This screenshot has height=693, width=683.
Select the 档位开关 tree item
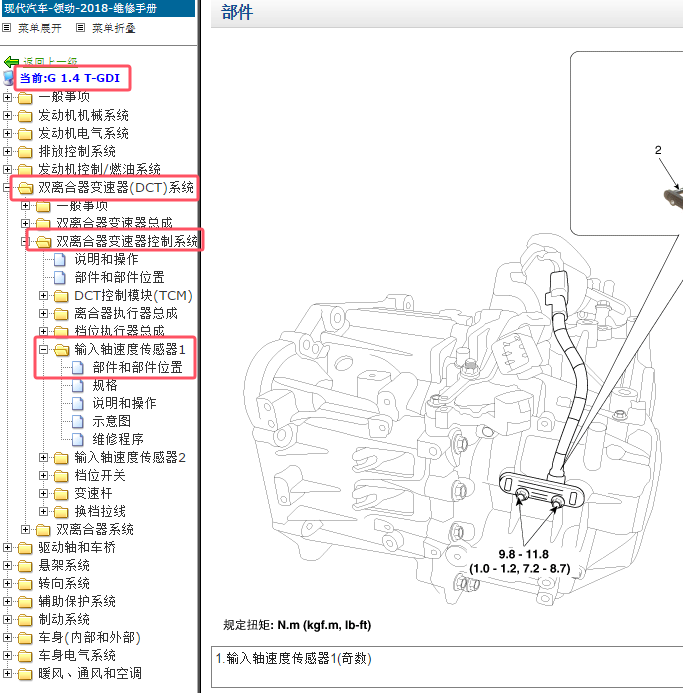coord(100,476)
